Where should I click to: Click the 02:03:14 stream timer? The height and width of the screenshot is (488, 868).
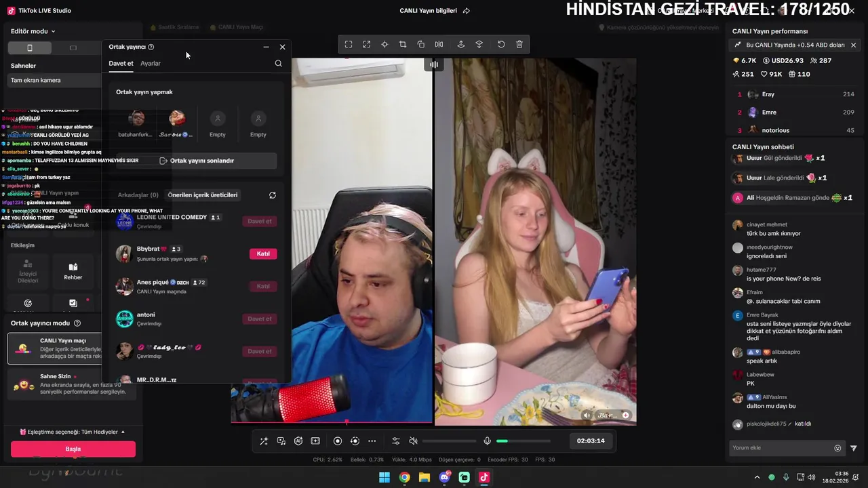(x=591, y=441)
